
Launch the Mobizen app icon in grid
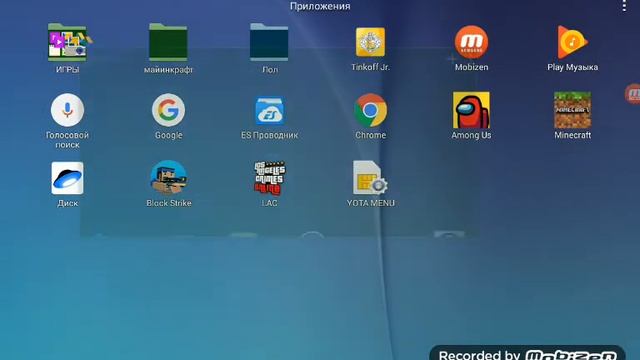[x=471, y=42]
